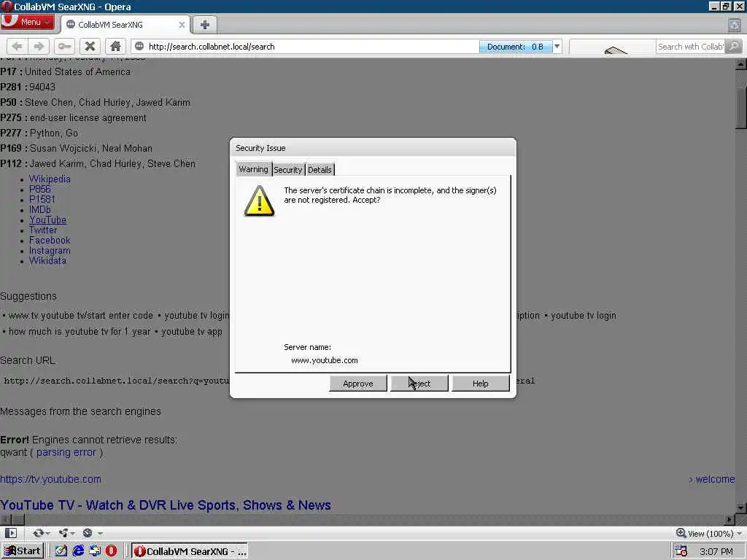Open the Wikipedia link
Image resolution: width=747 pixels, height=560 pixels.
pos(50,179)
